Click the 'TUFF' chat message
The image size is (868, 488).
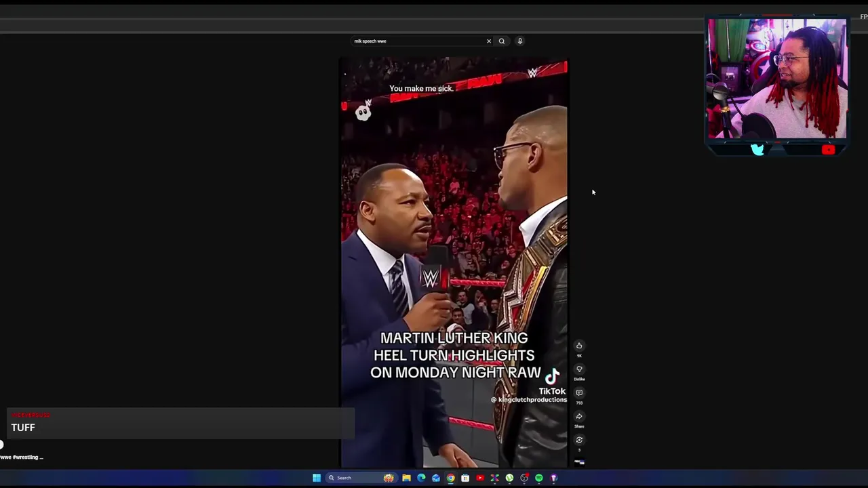23,428
